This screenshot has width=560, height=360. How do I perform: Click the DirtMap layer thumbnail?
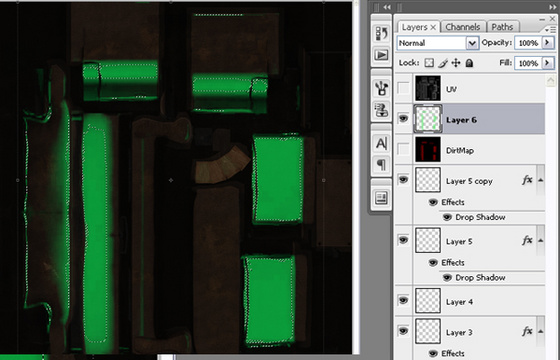428,150
